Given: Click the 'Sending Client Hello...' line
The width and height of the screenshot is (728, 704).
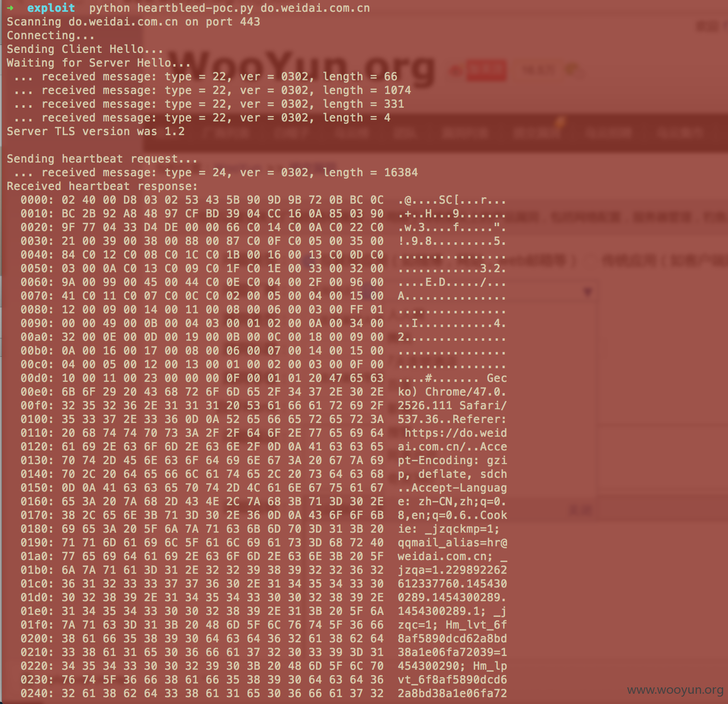Looking at the screenshot, I should click(x=85, y=49).
